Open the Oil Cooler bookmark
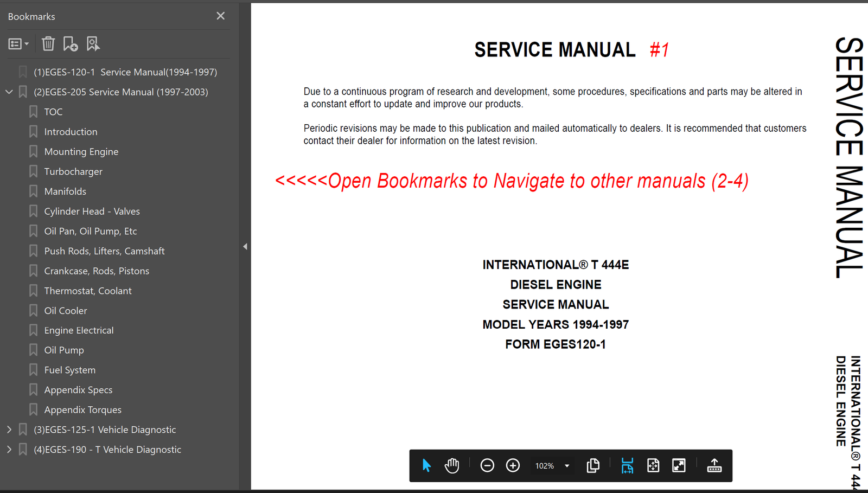 coord(66,311)
